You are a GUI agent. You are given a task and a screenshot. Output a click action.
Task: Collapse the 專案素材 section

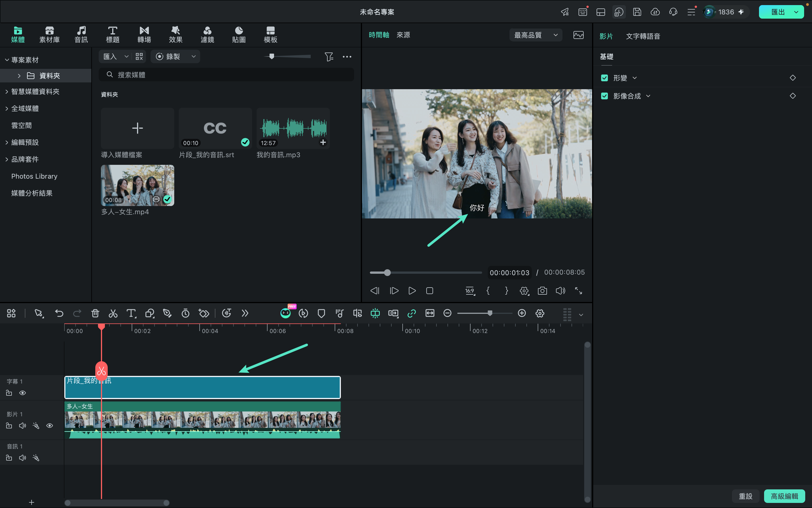[x=7, y=60]
